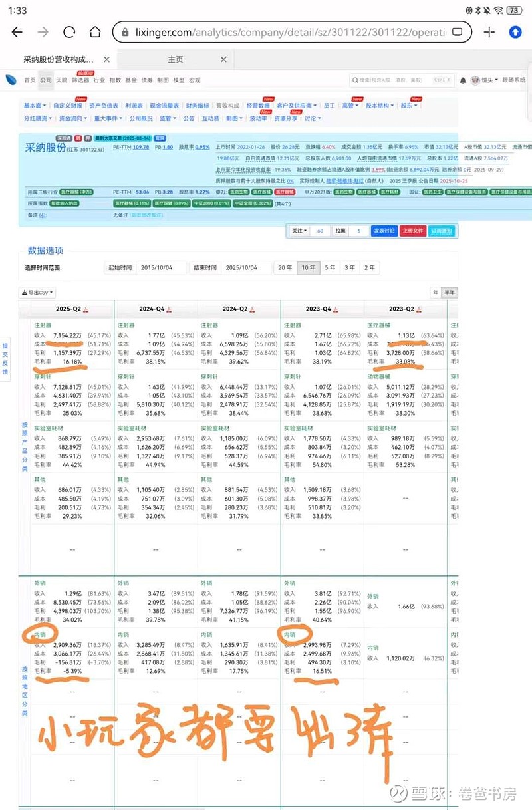Tap the battery indicator in the status bar
The image size is (532, 810).
[515, 11]
